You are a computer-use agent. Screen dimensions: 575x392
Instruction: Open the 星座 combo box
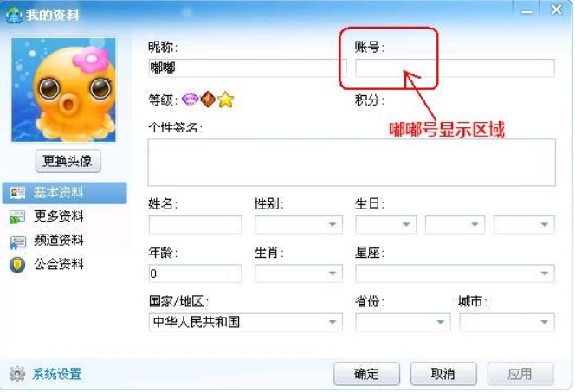[x=455, y=273]
